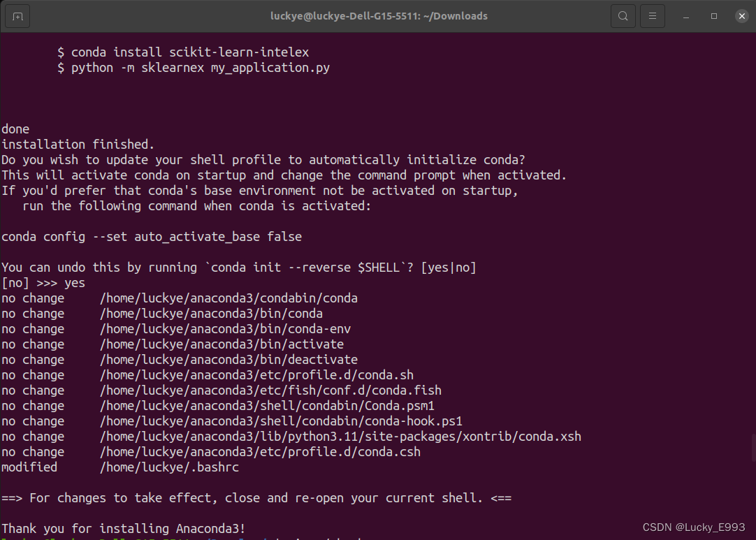Screen dimensions: 756x540
Task: Open a new terminal tab
Action: (17, 15)
